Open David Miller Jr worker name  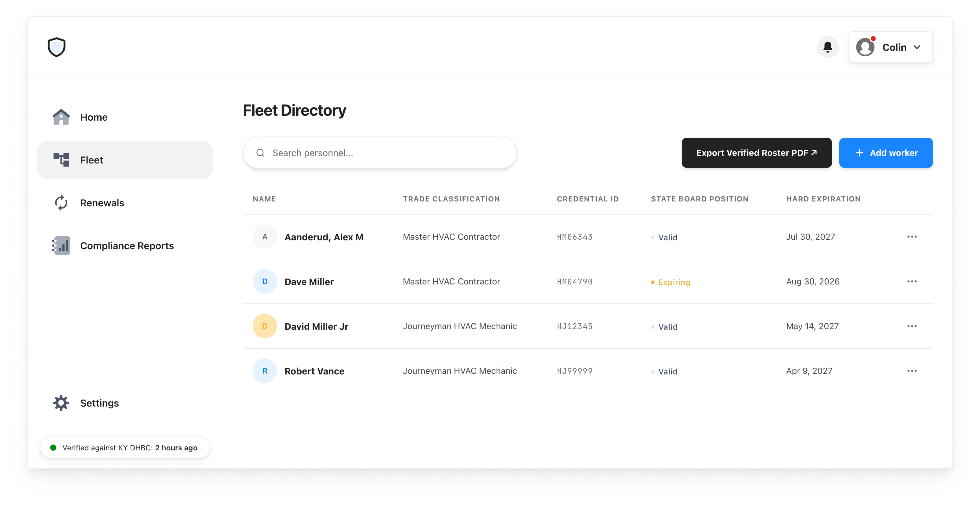tap(316, 326)
